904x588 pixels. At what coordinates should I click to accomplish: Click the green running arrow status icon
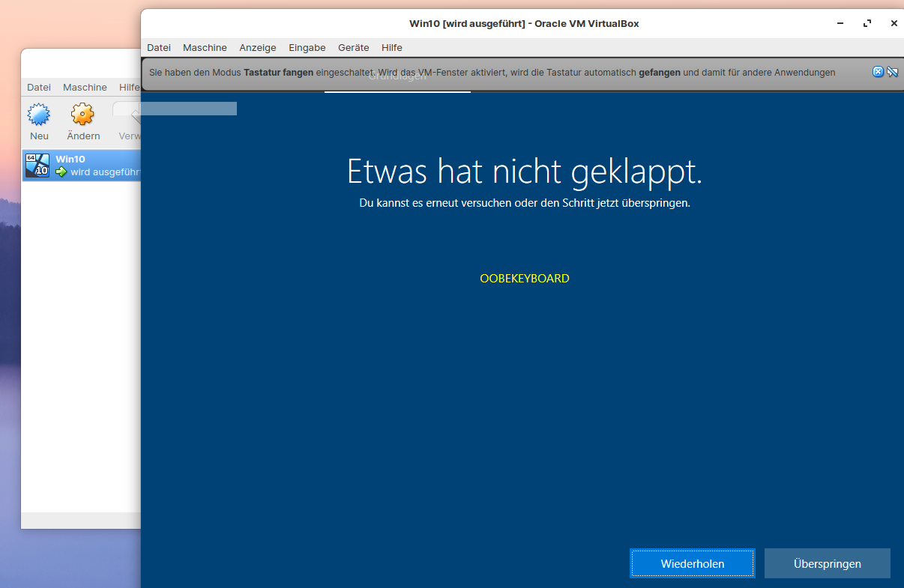tap(61, 172)
